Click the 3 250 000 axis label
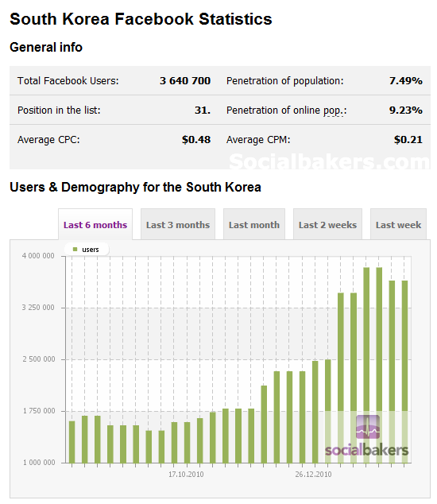Viewport: 437px width, 504px height. pyautogui.click(x=38, y=308)
